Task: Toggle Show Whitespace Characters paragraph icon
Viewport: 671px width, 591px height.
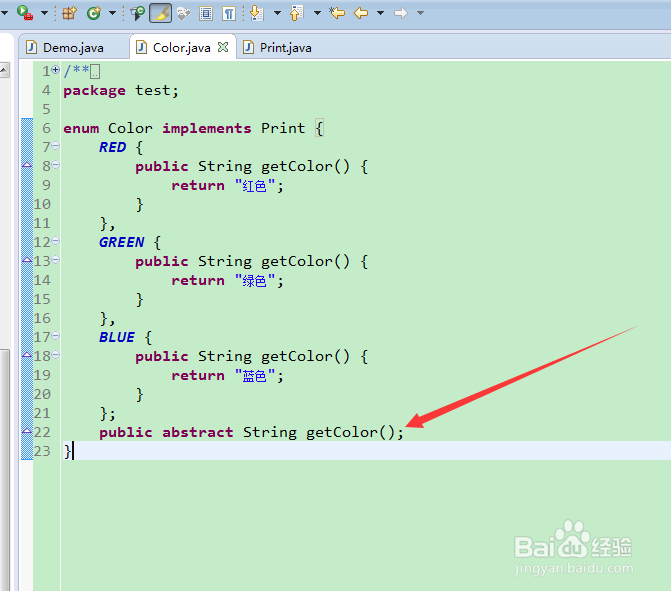Action: (229, 13)
